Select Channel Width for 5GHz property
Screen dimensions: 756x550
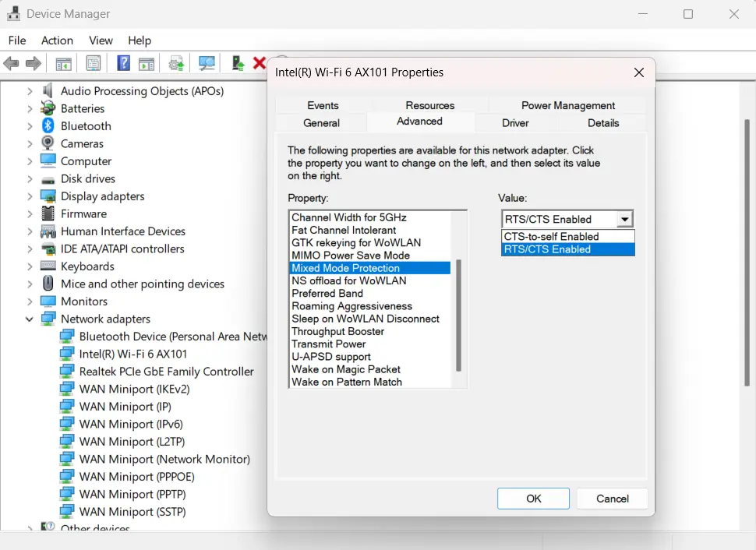pos(370,217)
